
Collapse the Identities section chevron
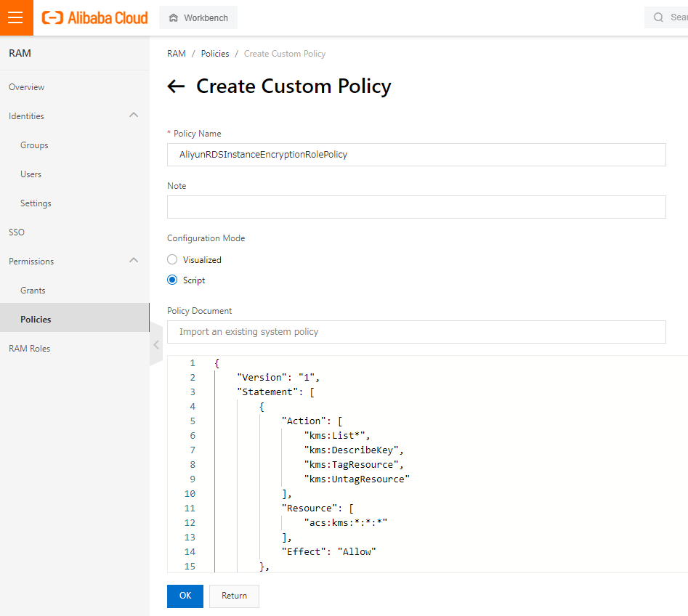click(134, 115)
